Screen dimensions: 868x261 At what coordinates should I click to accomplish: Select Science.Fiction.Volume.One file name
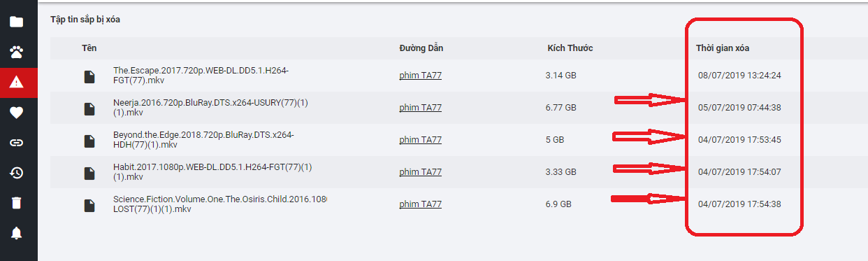tap(220, 204)
